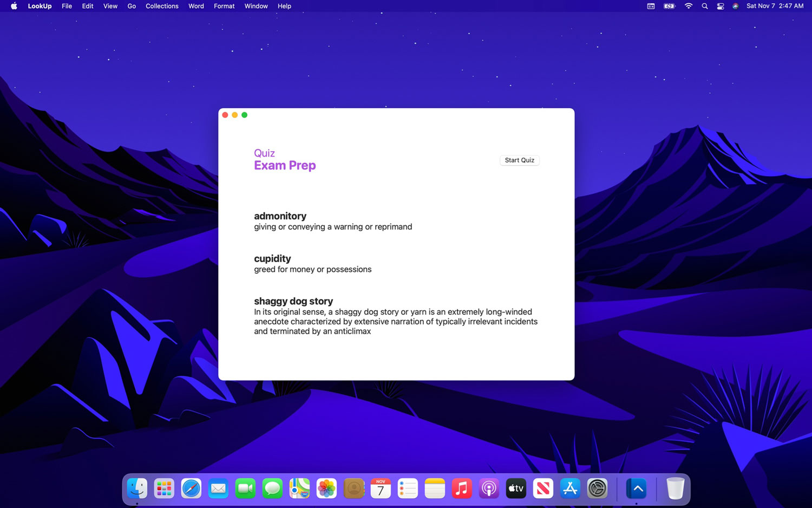Image resolution: width=812 pixels, height=508 pixels.
Task: Click the Exam Prep collection title
Action: tap(285, 166)
